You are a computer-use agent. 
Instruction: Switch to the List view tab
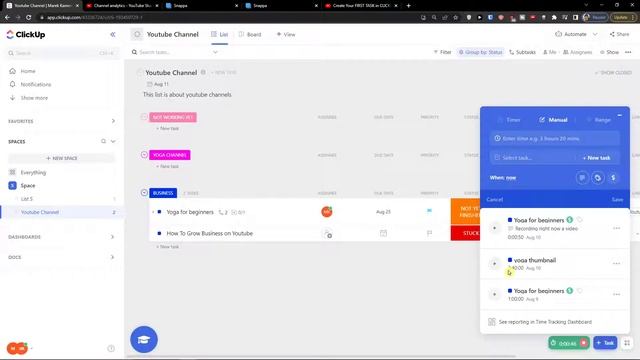click(x=220, y=35)
